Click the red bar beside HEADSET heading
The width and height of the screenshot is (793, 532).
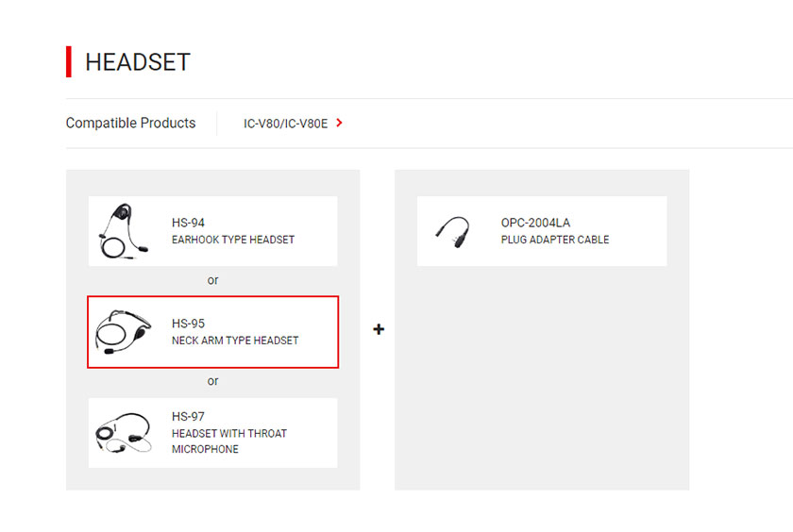(x=69, y=61)
